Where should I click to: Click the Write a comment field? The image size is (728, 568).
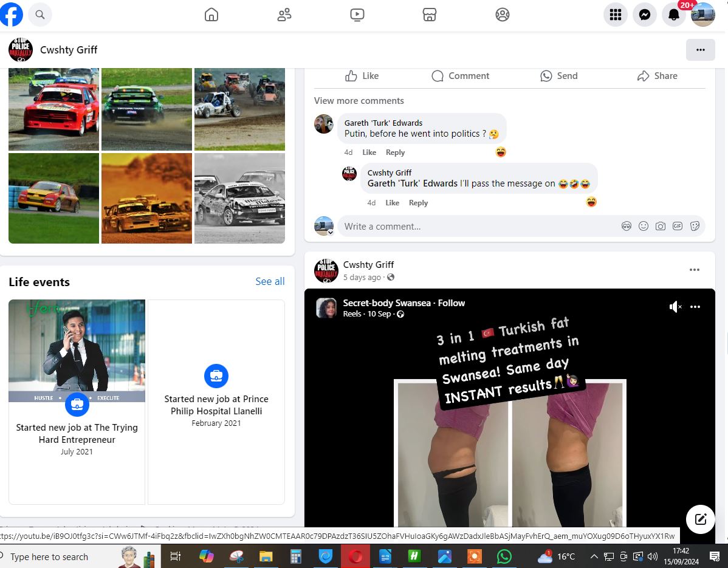474,227
